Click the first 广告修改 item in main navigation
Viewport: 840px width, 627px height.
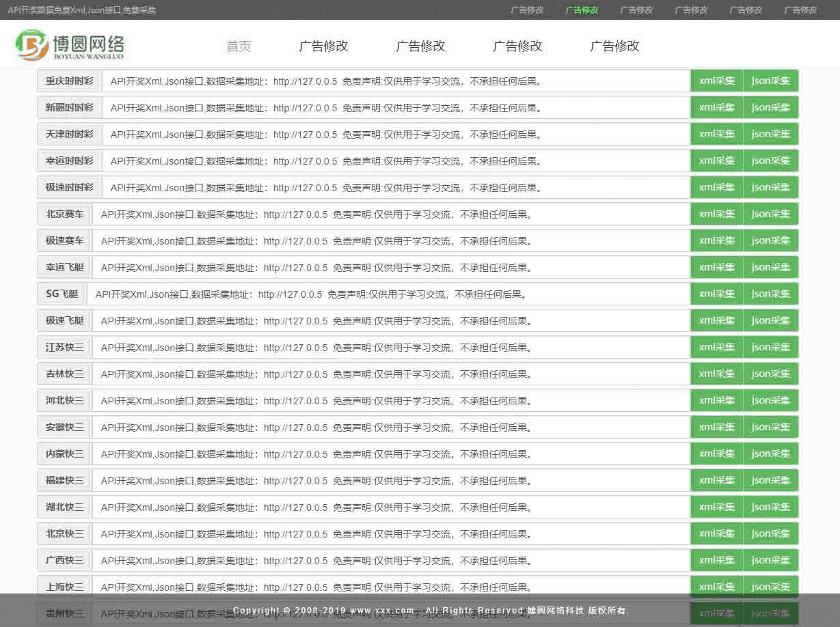323,46
